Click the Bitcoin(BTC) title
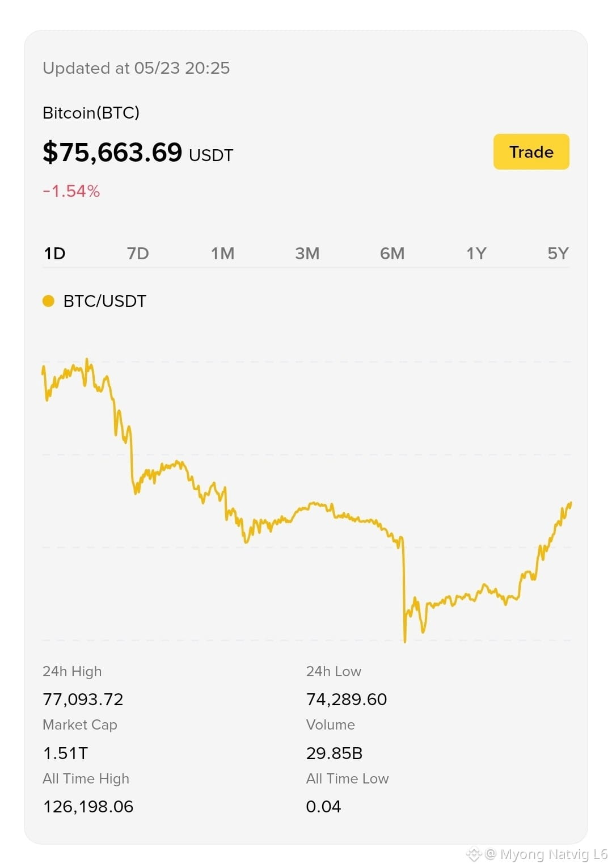Viewport: 612px width, 868px height. pos(91,113)
